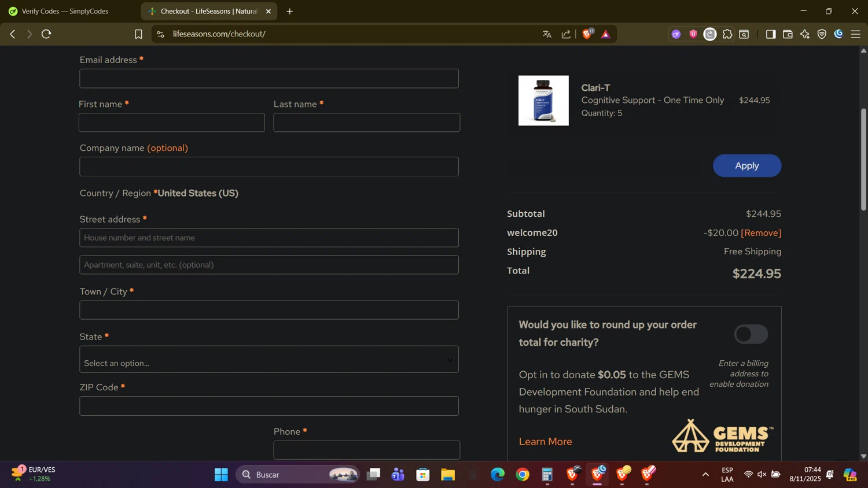Image resolution: width=868 pixels, height=488 pixels.
Task: Click the Quantity: 5 text
Action: point(602,113)
